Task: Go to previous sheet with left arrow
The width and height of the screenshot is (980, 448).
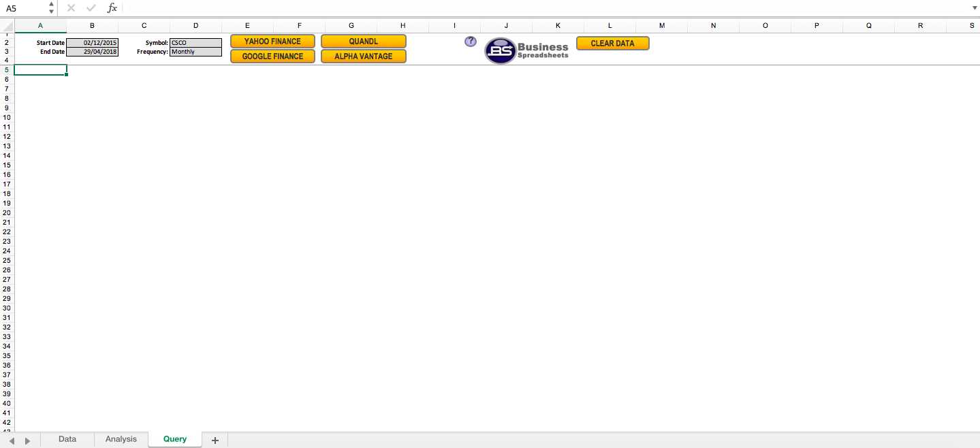Action: tap(12, 441)
